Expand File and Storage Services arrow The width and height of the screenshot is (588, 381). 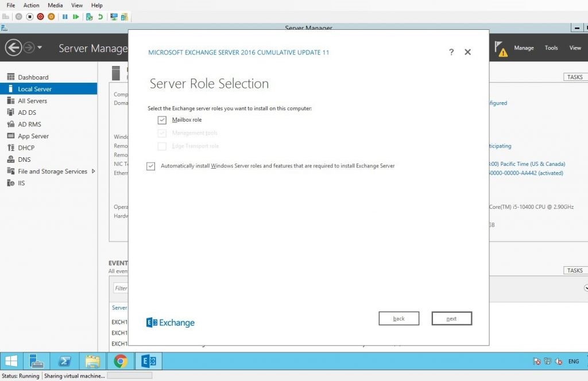(94, 171)
